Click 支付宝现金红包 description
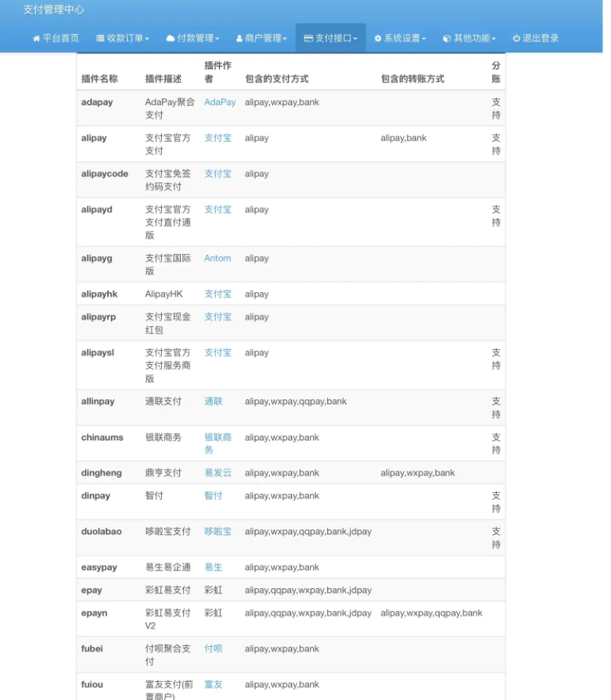This screenshot has width=611, height=700. pos(167,323)
